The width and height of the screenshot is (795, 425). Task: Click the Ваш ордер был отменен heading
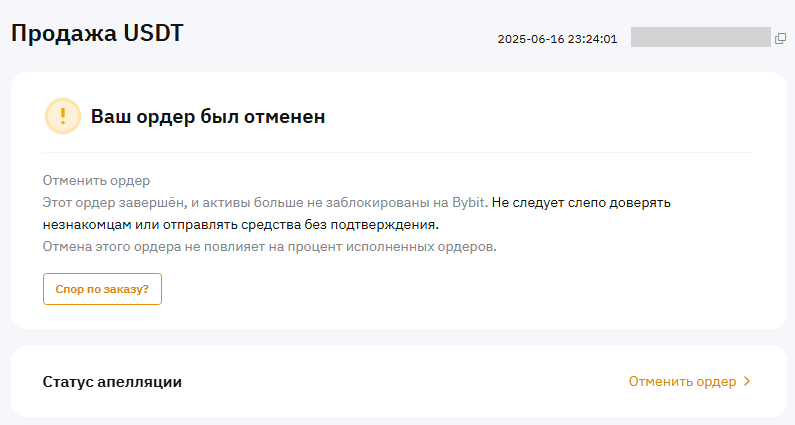click(x=208, y=117)
